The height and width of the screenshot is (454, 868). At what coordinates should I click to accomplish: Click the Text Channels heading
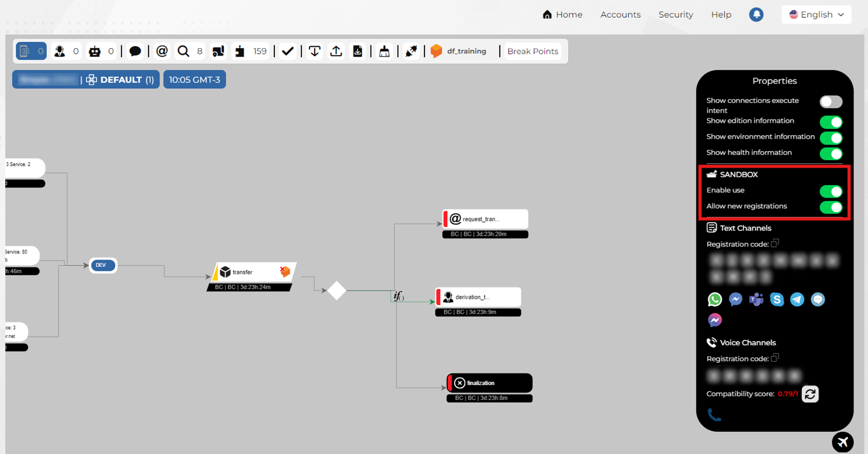point(739,228)
